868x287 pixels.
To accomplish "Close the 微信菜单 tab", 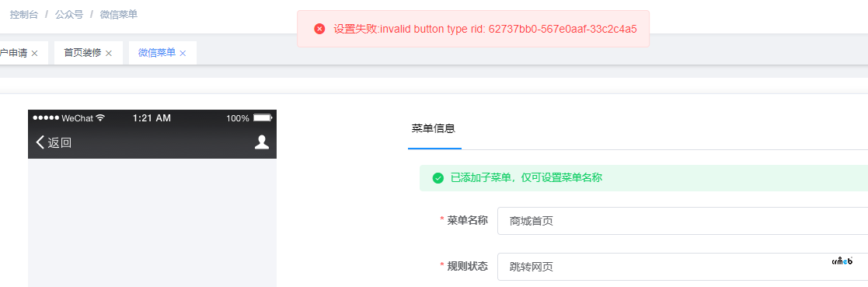I will pos(183,53).
